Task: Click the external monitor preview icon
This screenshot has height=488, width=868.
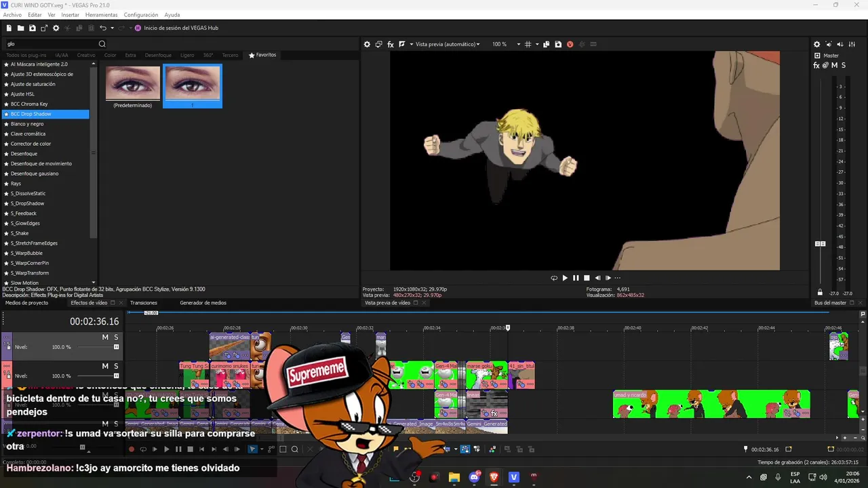Action: [x=379, y=44]
